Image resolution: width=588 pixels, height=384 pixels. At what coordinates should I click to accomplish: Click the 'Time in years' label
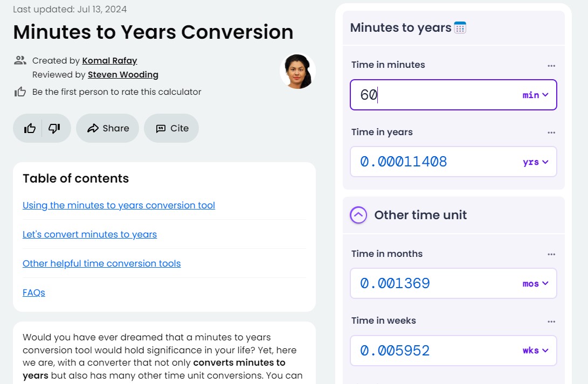tap(382, 132)
